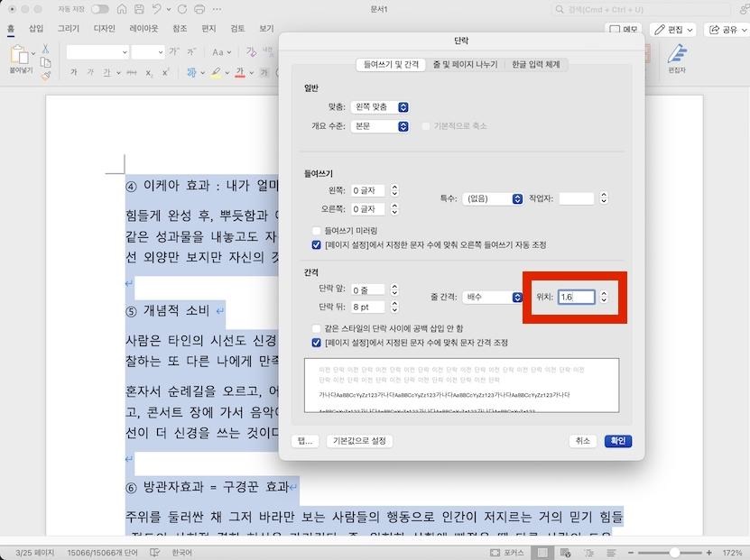Click the 단락 뒤 spacing field showing 8 pt
Image resolution: width=750 pixels, height=560 pixels.
[x=367, y=307]
